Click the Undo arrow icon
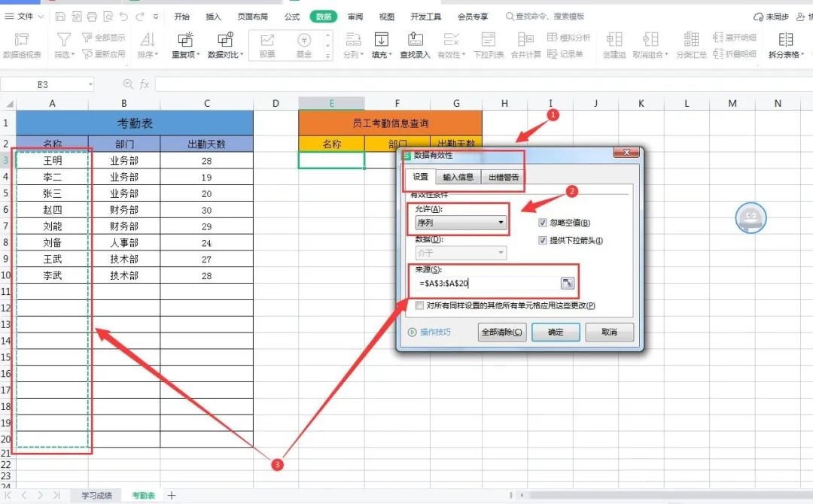The height and width of the screenshot is (504, 813). [123, 17]
